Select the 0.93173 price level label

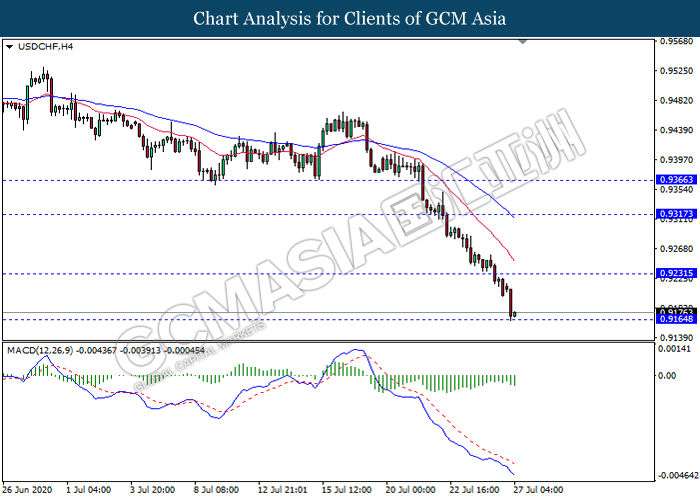click(x=676, y=214)
